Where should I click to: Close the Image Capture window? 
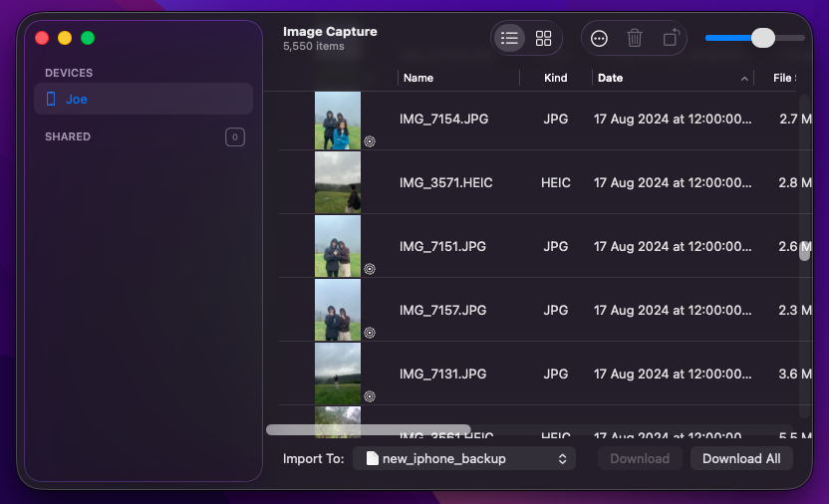pos(42,38)
